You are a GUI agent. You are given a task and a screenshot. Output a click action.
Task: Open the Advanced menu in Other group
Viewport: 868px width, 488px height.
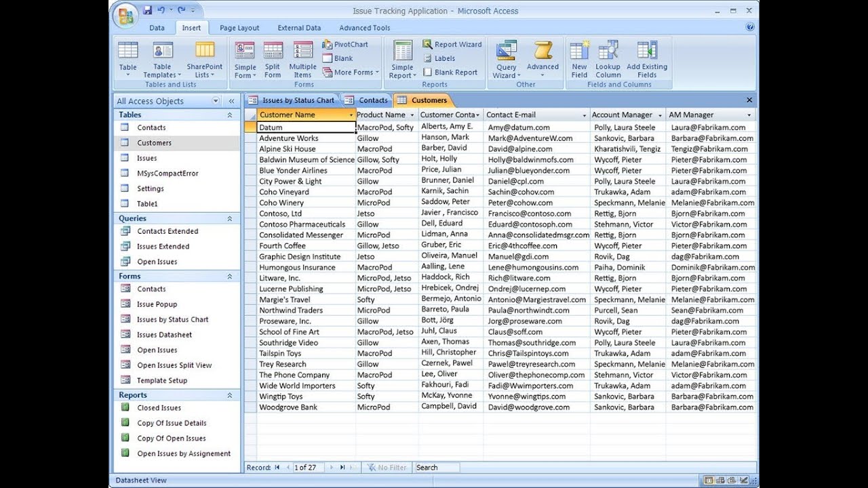pyautogui.click(x=542, y=60)
